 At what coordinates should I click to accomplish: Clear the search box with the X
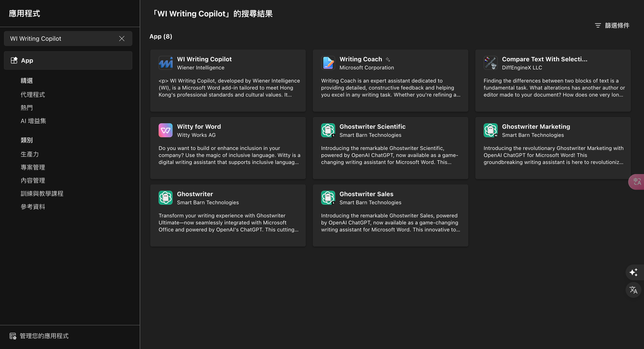122,39
